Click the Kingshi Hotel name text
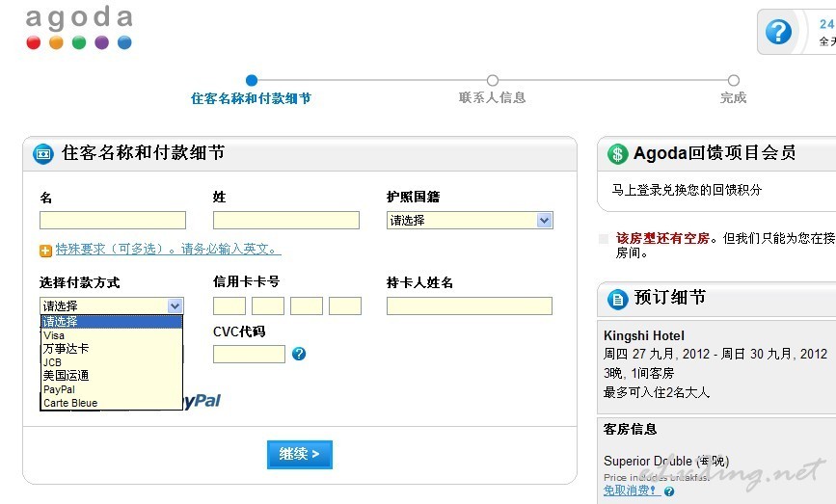The height and width of the screenshot is (504, 836). point(643,335)
